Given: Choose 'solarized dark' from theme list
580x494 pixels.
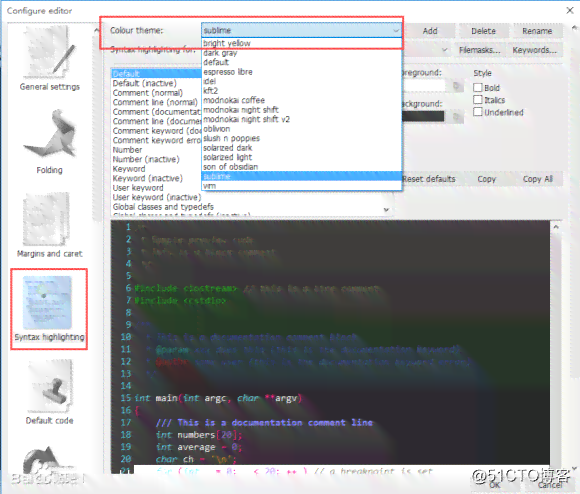Looking at the screenshot, I should [228, 148].
